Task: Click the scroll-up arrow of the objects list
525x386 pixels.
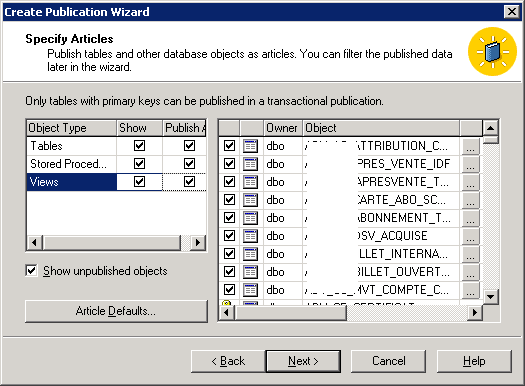Action: tap(491, 128)
